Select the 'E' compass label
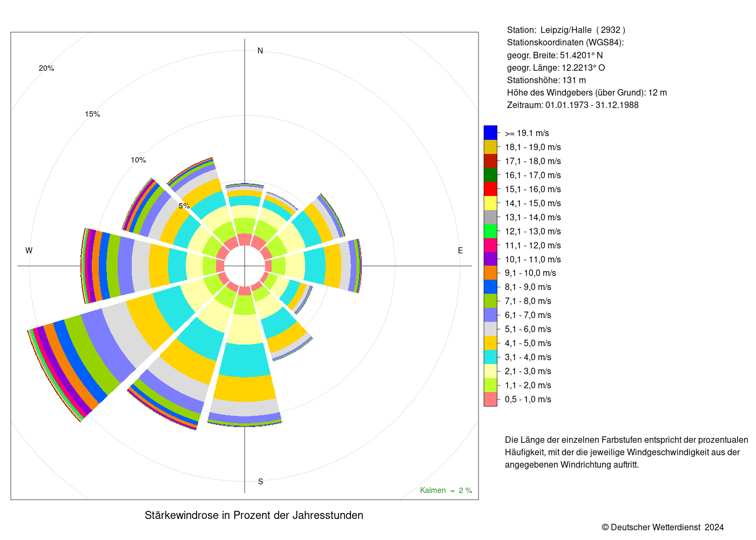This screenshot has height=540, width=756. coord(461,251)
